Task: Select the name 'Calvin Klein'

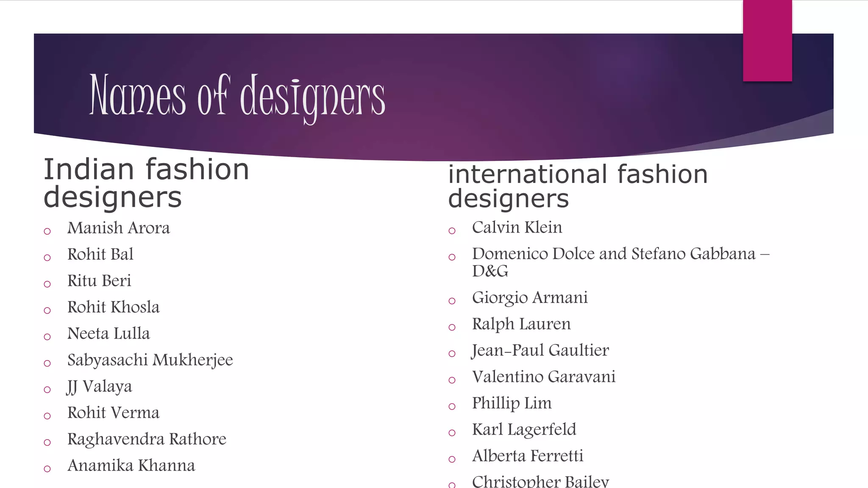Action: point(517,227)
